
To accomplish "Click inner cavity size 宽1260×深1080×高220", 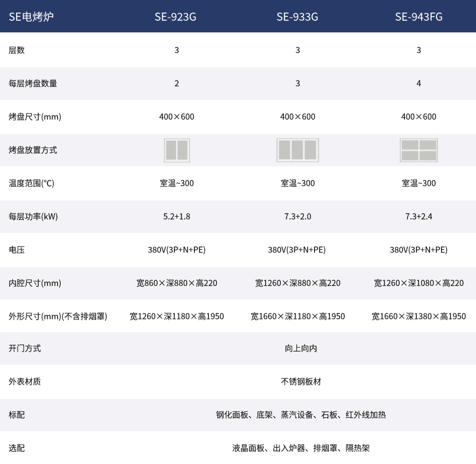I will pyautogui.click(x=418, y=283).
